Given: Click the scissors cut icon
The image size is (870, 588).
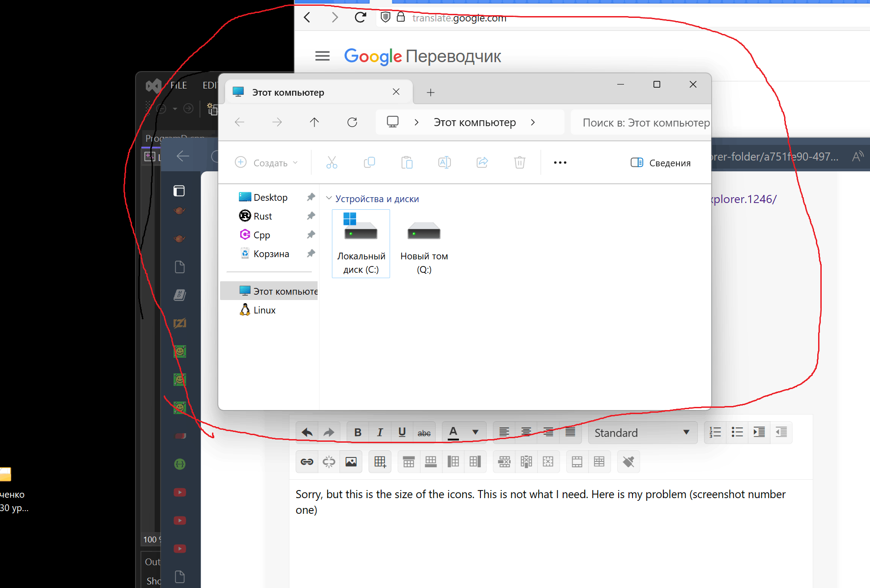Looking at the screenshot, I should (x=331, y=163).
